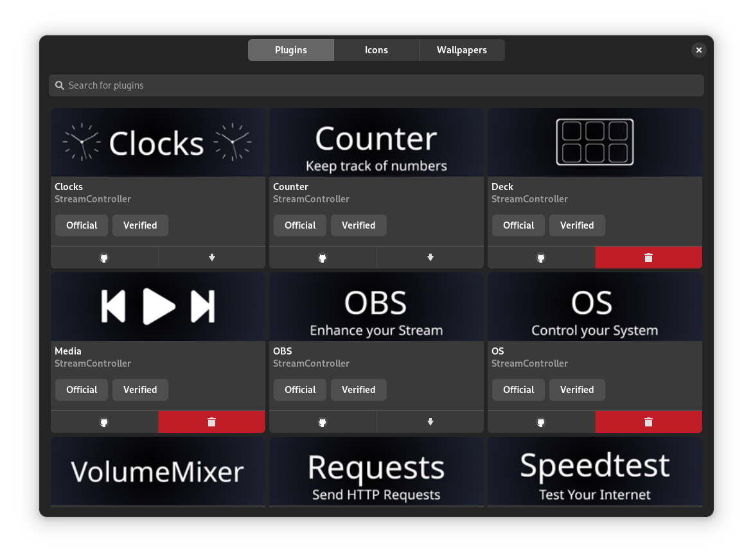
Task: Click Verified badge on OS card
Action: [x=577, y=390]
